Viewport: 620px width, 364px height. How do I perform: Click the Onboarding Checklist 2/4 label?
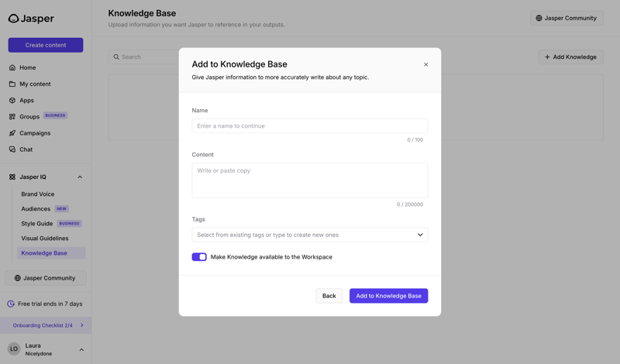click(43, 325)
